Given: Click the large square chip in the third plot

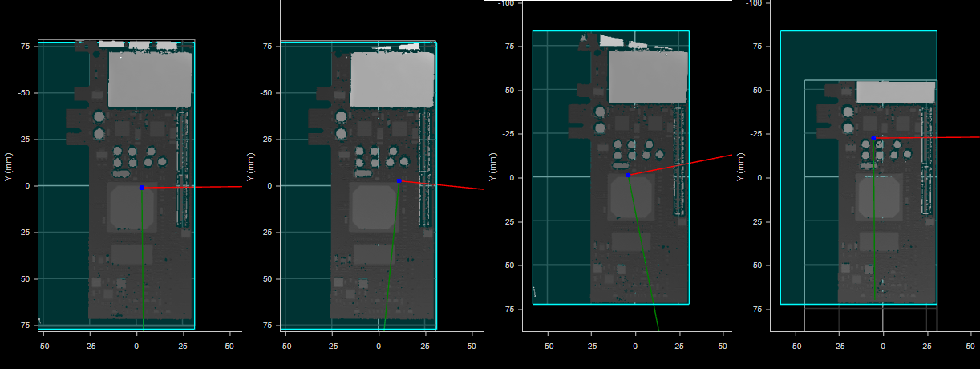Looking at the screenshot, I should [x=631, y=197].
